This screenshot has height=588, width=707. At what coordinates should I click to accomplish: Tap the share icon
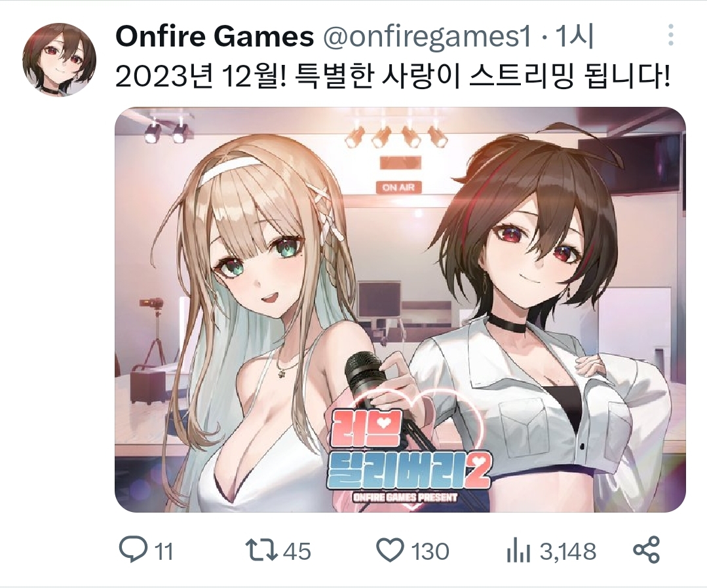point(646,550)
